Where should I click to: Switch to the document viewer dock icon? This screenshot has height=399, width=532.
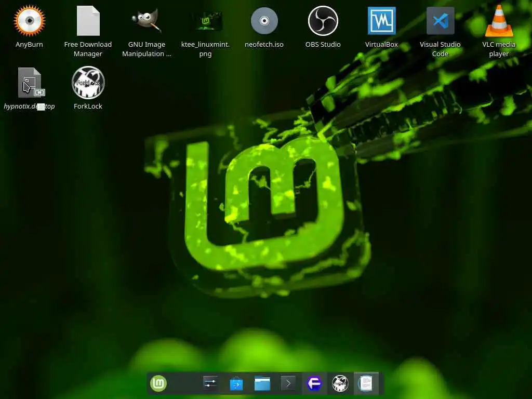(366, 383)
